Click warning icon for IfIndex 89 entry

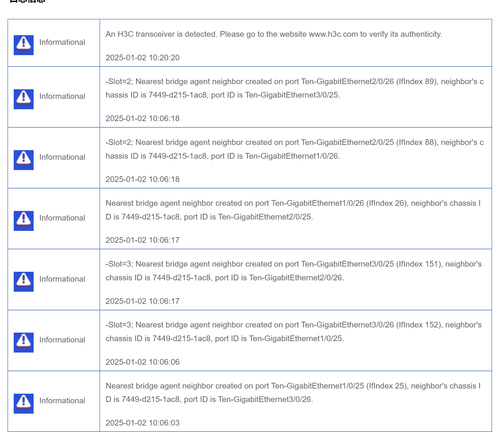point(24,99)
